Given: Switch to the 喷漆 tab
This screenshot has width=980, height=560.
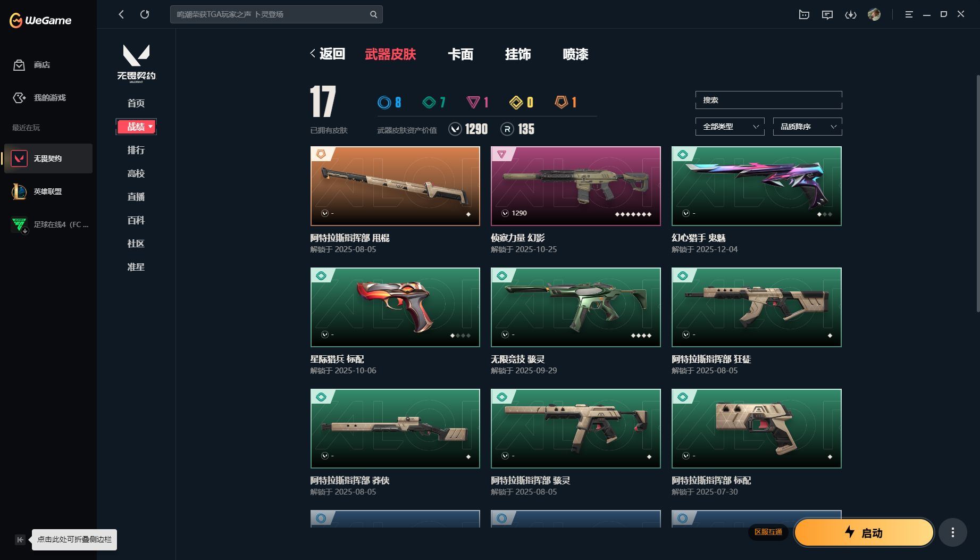Looking at the screenshot, I should pos(575,54).
